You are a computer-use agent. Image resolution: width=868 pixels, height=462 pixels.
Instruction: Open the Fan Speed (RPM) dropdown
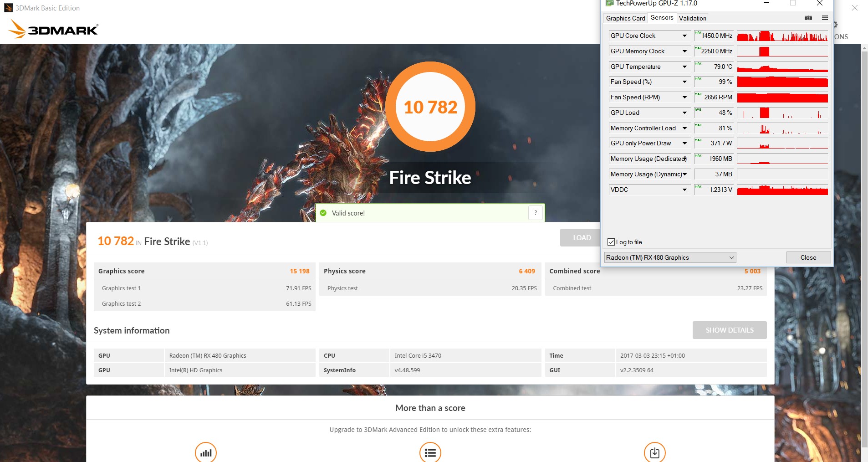coord(684,97)
